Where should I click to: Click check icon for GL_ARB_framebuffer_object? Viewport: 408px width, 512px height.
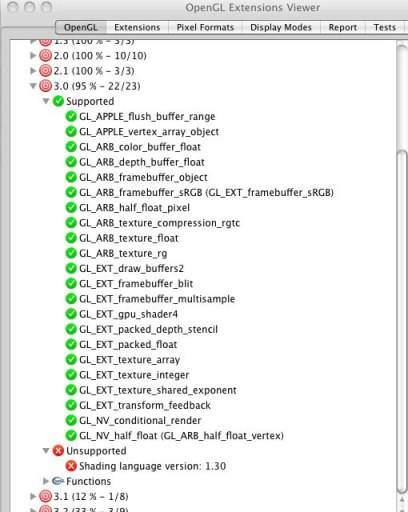click(71, 177)
